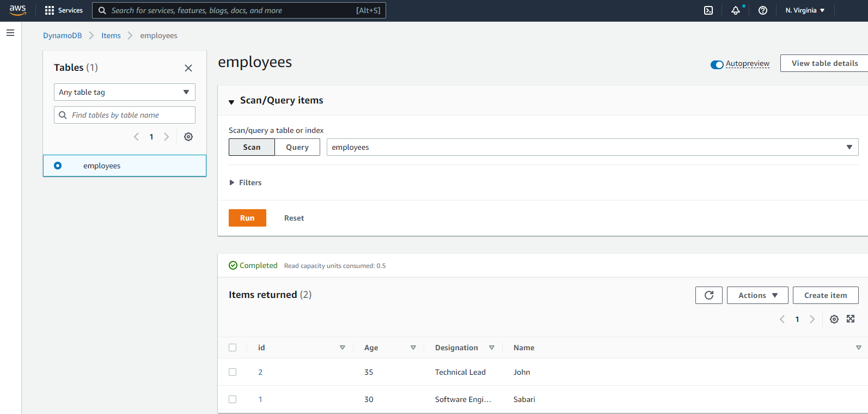Switch to the Query mode tab
Viewport: 868px width, 414px height.
(297, 147)
